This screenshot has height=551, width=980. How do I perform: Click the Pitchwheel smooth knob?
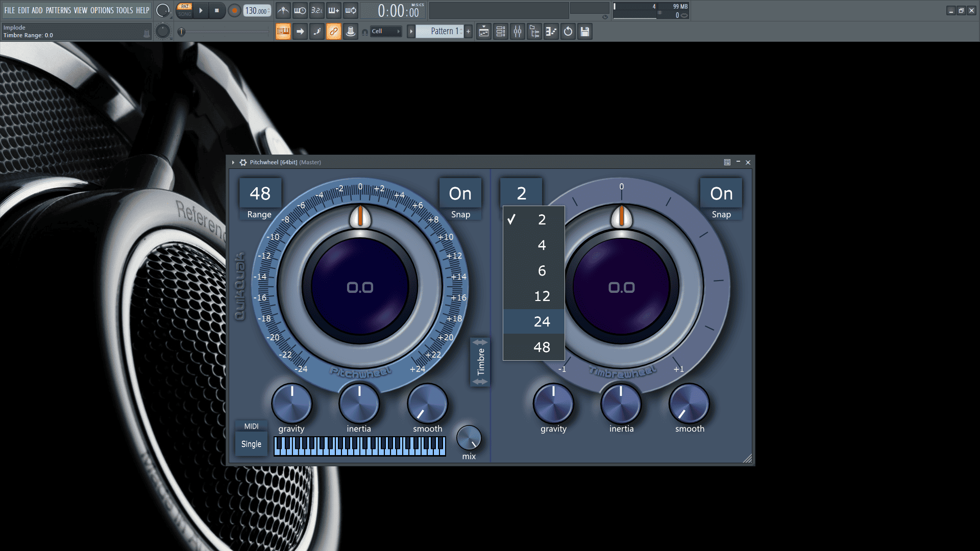pyautogui.click(x=427, y=404)
